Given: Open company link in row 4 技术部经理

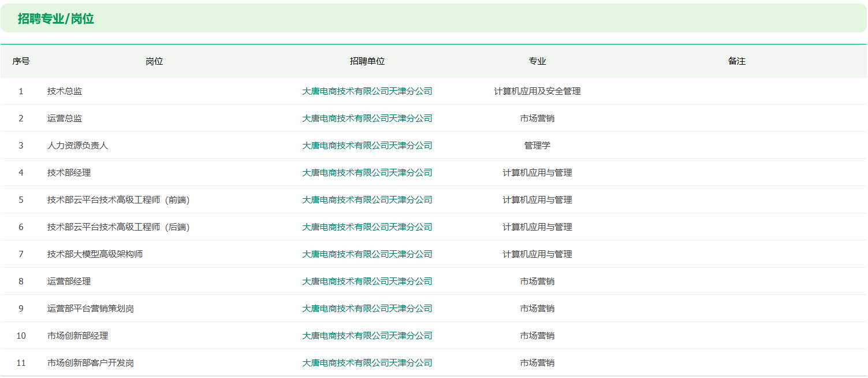Looking at the screenshot, I should click(367, 173).
